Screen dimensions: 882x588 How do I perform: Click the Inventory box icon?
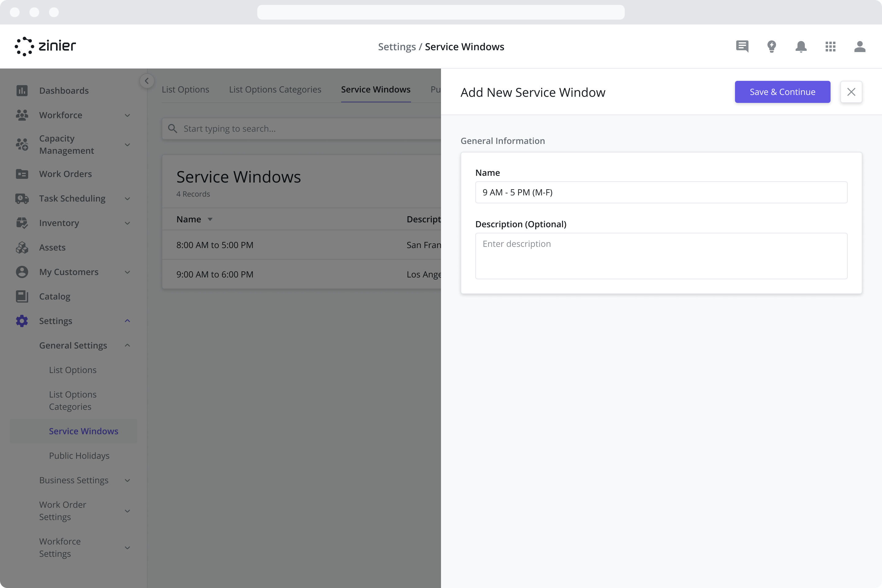click(22, 223)
